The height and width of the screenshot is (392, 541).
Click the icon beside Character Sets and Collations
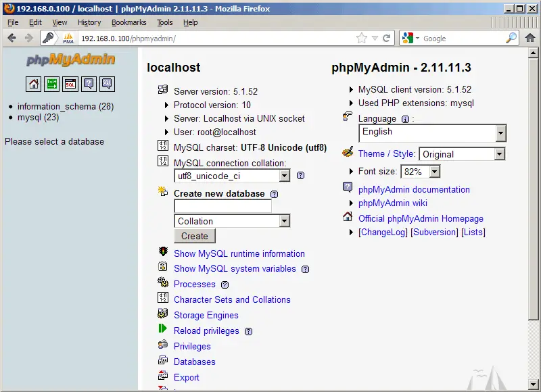tap(163, 297)
